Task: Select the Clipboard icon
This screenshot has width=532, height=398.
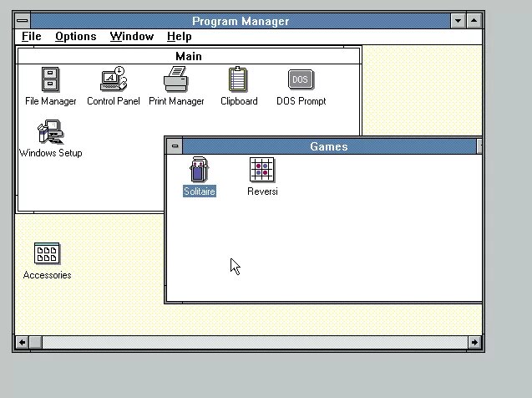Action: click(238, 79)
